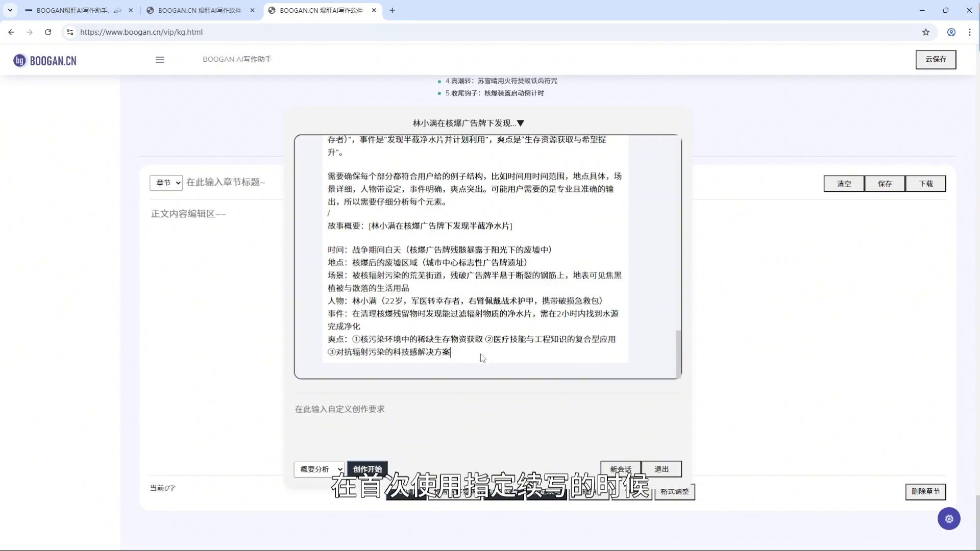
Task: Delete the chapter with 删除章节
Action: tap(925, 491)
